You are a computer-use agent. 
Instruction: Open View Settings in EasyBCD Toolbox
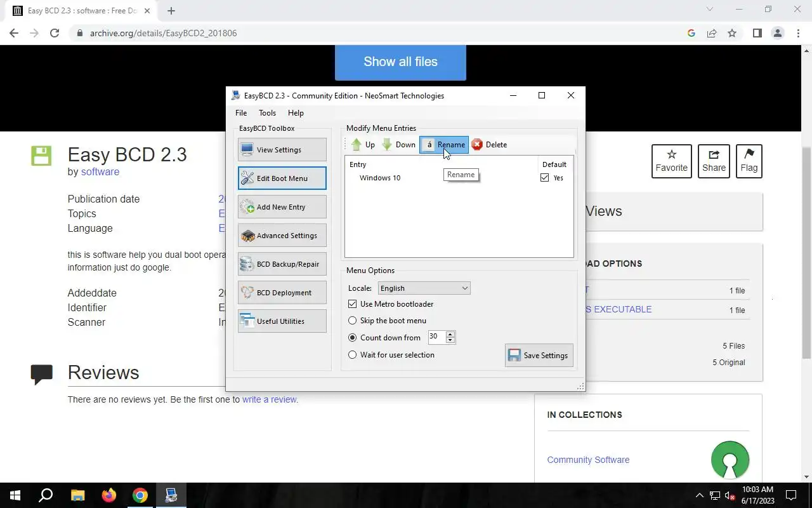click(x=282, y=150)
